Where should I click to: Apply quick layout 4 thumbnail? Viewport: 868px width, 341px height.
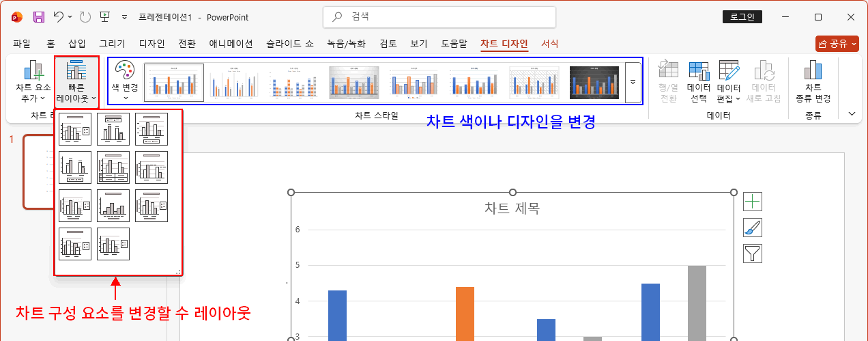point(75,167)
